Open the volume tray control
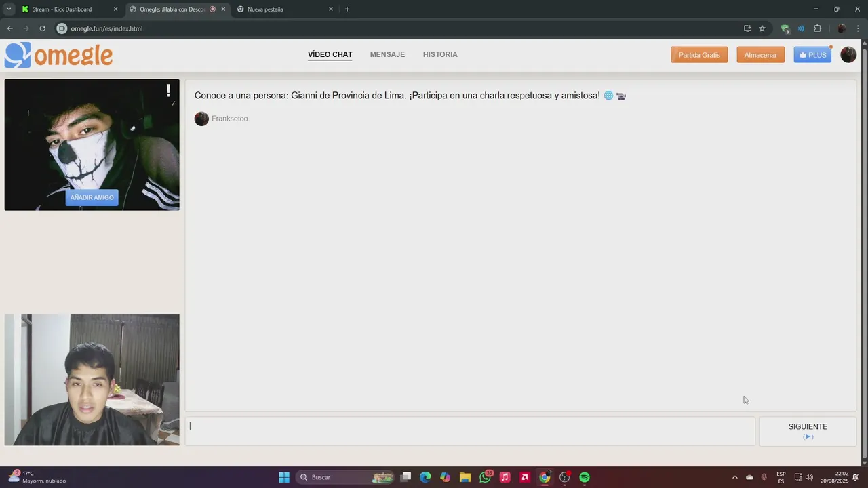Viewport: 868px width, 488px height. pyautogui.click(x=809, y=477)
